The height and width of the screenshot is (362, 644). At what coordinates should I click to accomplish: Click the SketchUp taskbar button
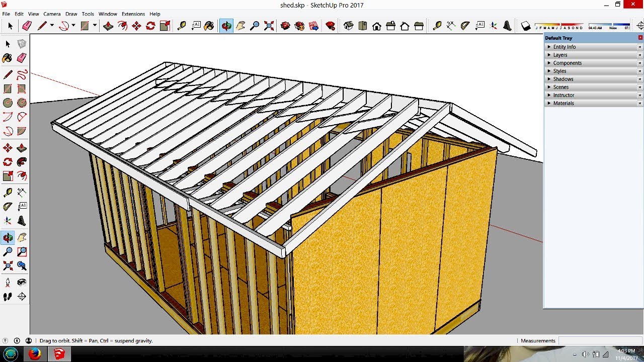coord(59,354)
